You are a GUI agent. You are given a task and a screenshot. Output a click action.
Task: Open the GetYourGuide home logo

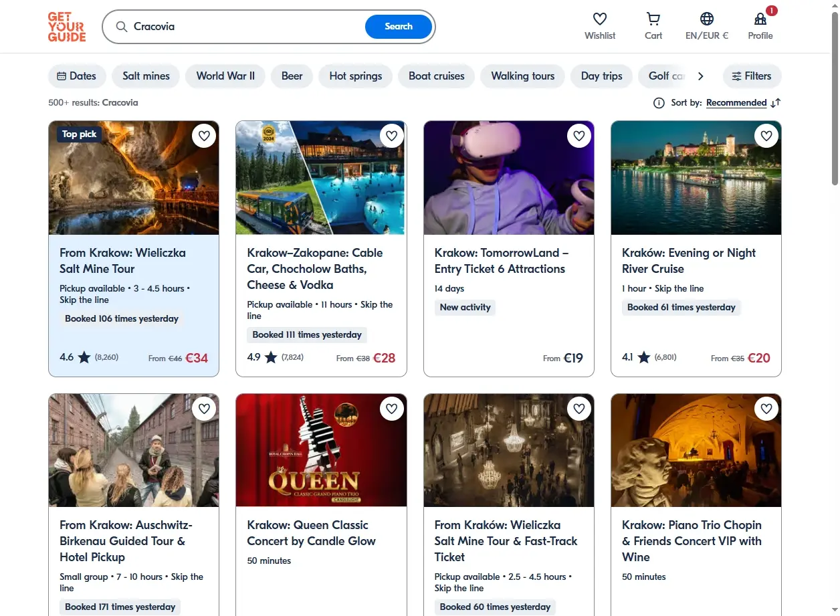tap(67, 27)
